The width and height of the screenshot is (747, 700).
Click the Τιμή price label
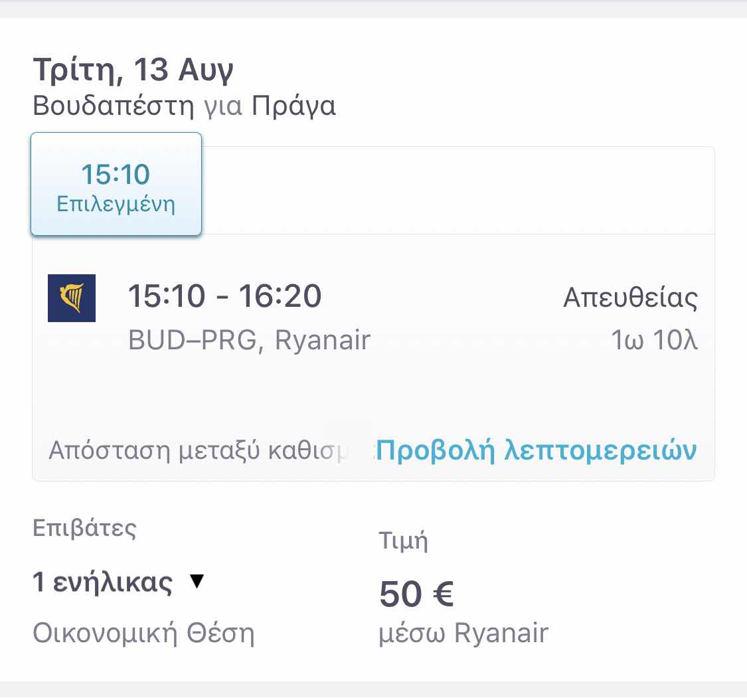pyautogui.click(x=403, y=541)
